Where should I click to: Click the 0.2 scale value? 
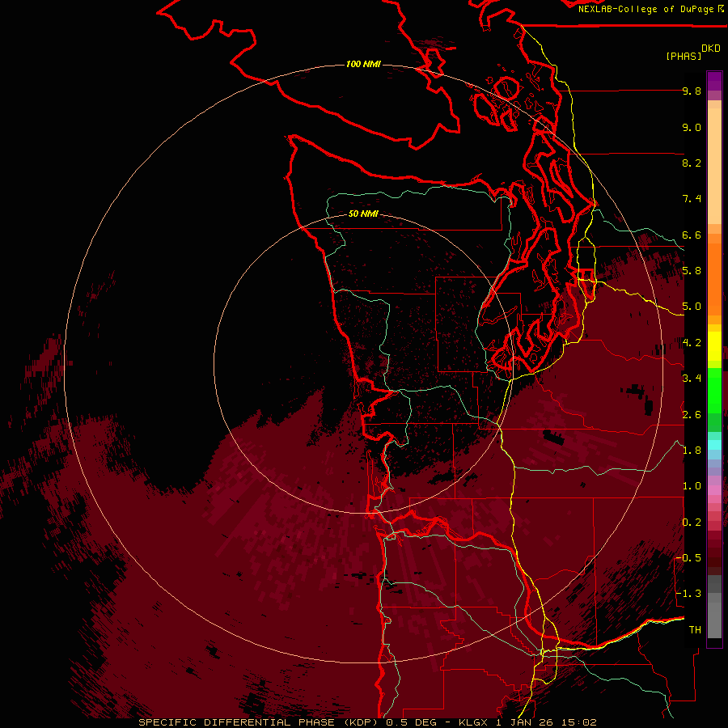tap(692, 522)
